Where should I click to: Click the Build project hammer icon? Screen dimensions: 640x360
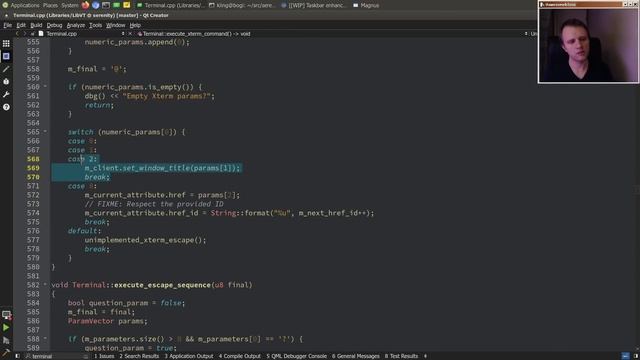click(6, 352)
